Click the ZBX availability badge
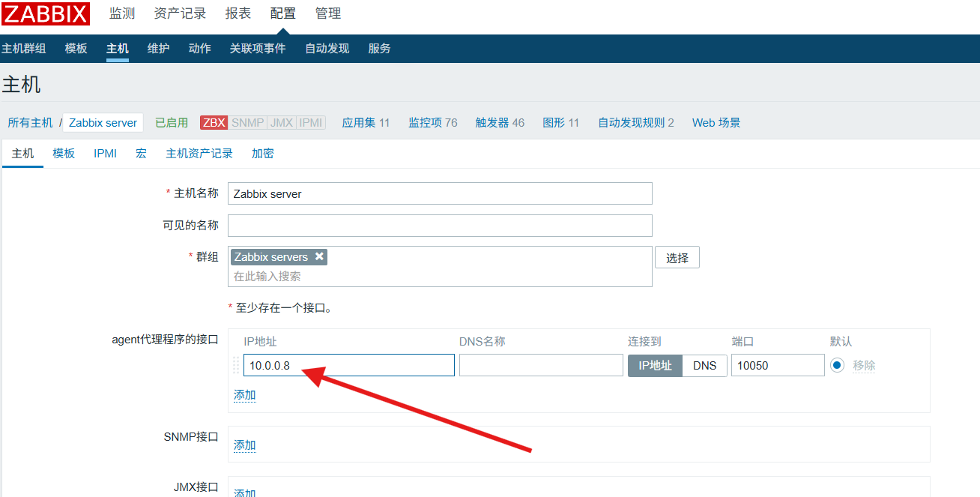The width and height of the screenshot is (980, 497). click(214, 122)
